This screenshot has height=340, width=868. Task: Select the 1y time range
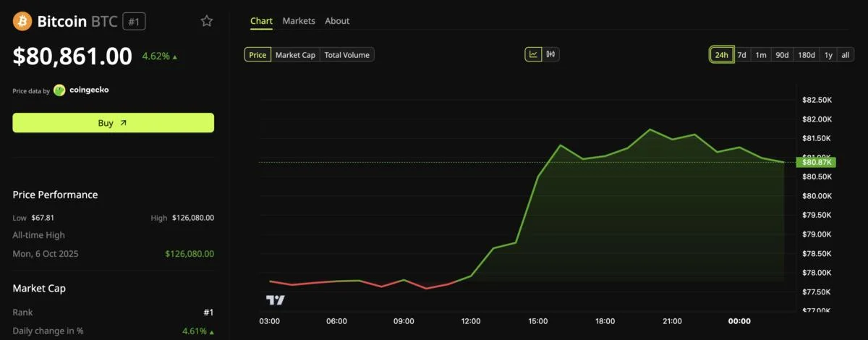coord(828,55)
